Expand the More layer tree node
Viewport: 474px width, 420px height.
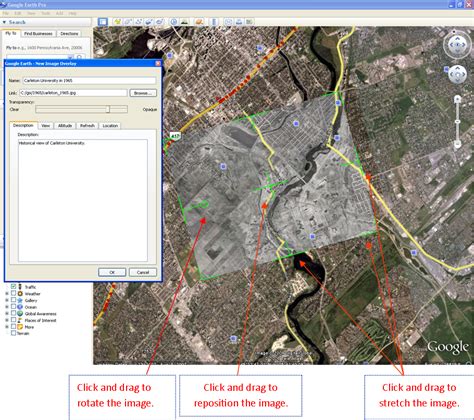click(7, 327)
